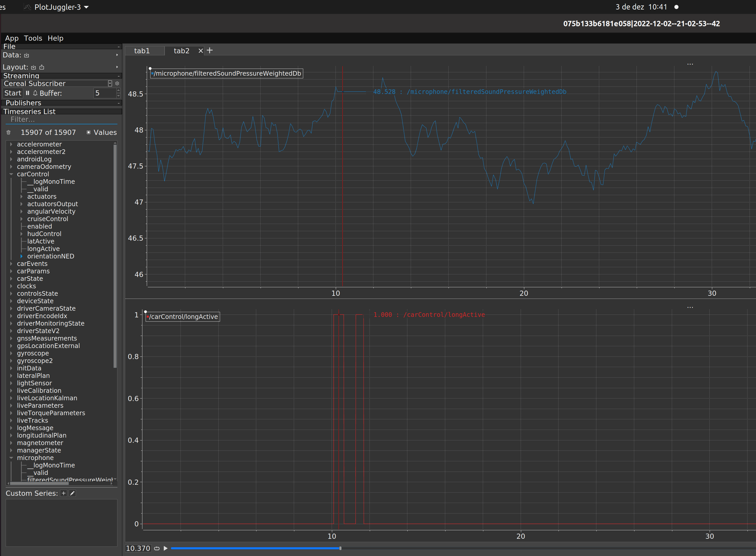
Task: Add a new tab with plus button
Action: point(210,50)
